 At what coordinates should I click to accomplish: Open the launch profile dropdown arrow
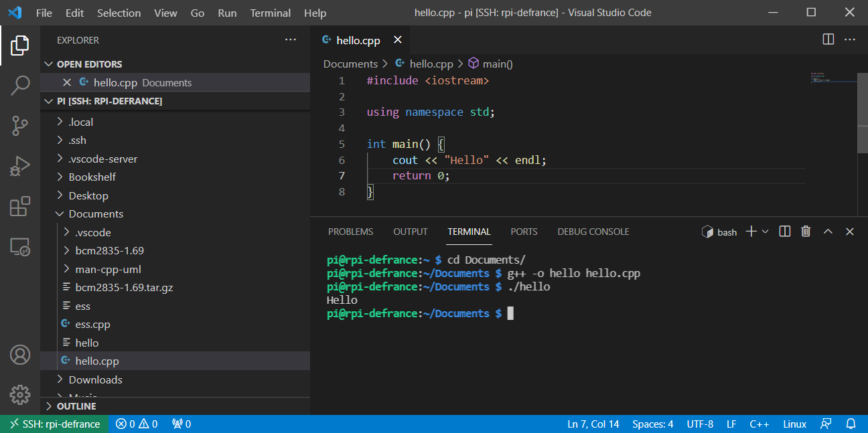click(x=766, y=232)
